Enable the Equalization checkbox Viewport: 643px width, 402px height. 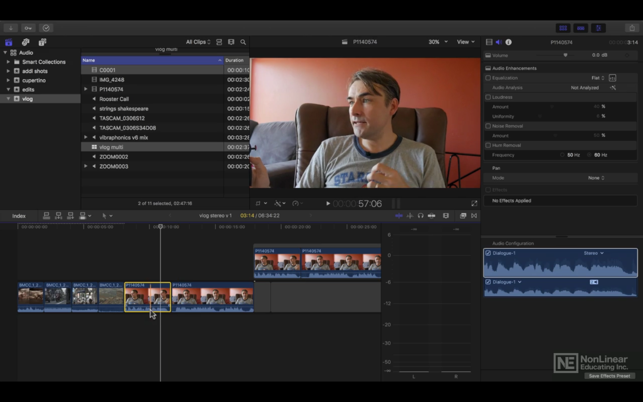tap(488, 78)
